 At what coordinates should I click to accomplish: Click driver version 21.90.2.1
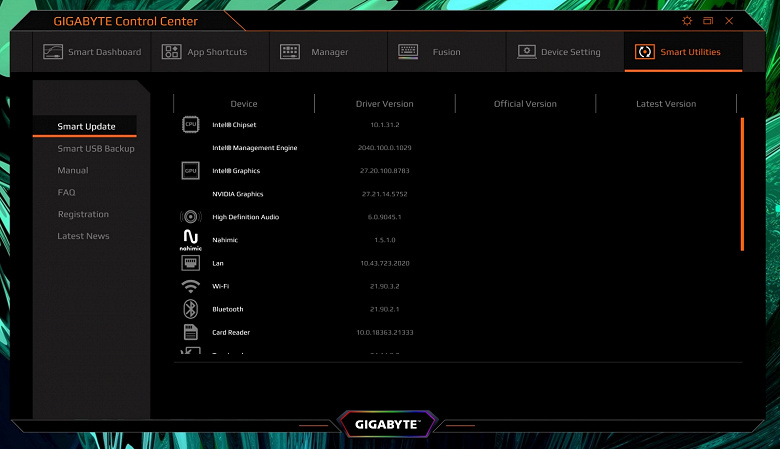(385, 309)
